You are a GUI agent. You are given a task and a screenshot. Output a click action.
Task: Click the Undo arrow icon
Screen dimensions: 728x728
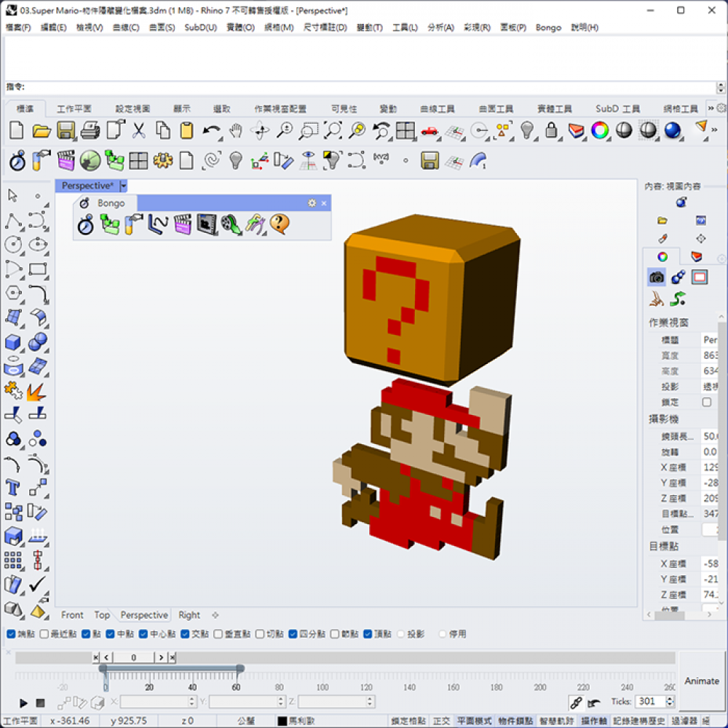tap(211, 131)
